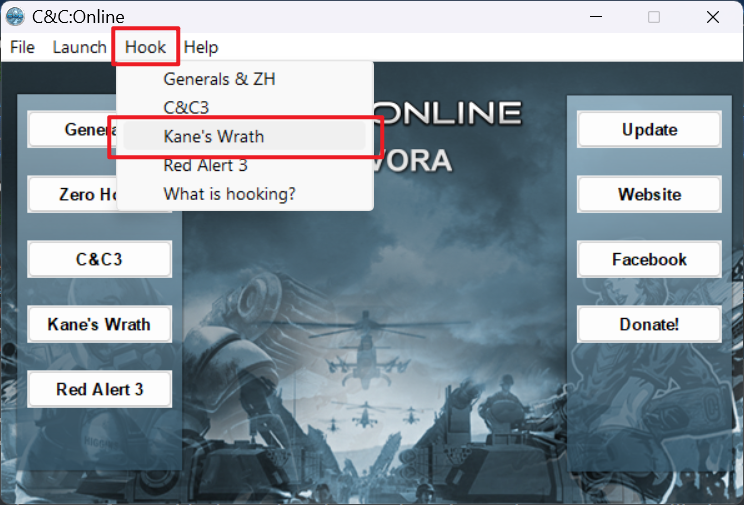Open the Help menu
The image size is (744, 505).
(201, 47)
